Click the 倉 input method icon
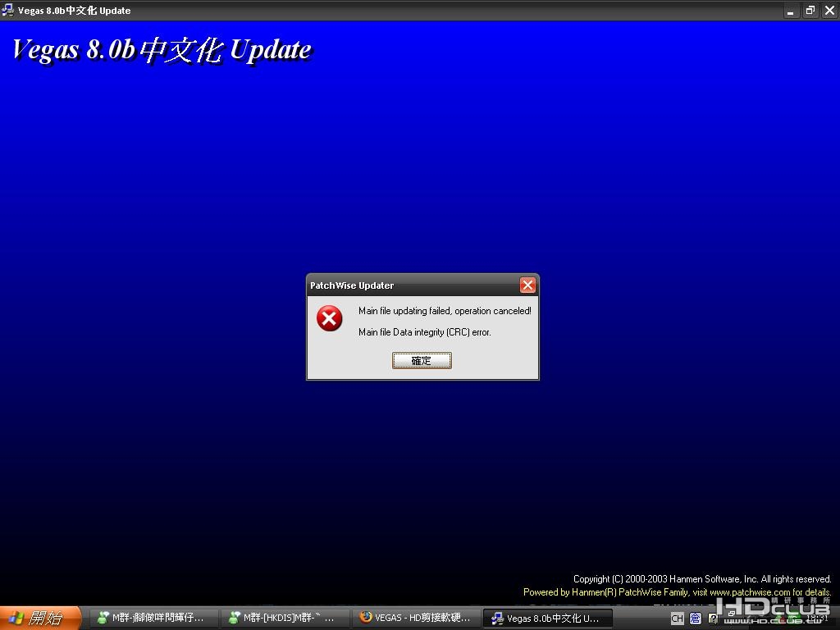The width and height of the screenshot is (840, 630). click(x=695, y=619)
